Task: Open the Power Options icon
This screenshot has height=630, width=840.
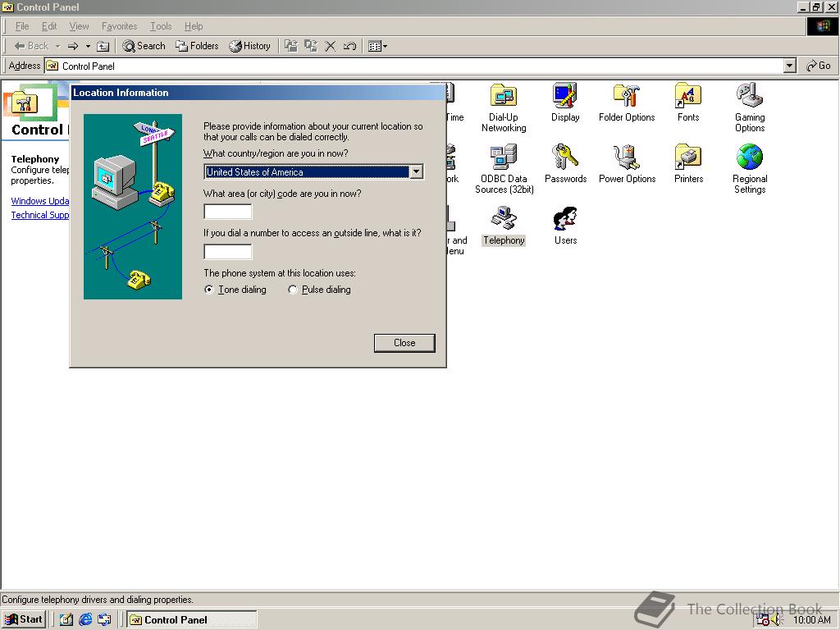Action: (627, 164)
